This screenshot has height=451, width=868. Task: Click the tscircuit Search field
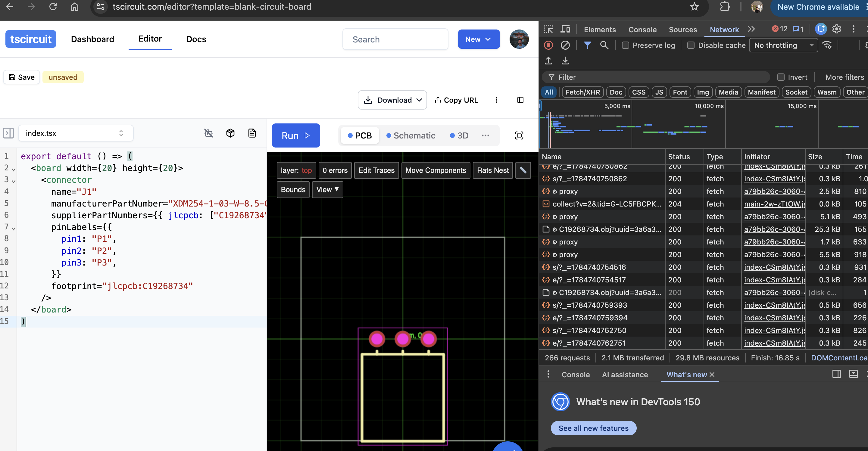(x=395, y=39)
